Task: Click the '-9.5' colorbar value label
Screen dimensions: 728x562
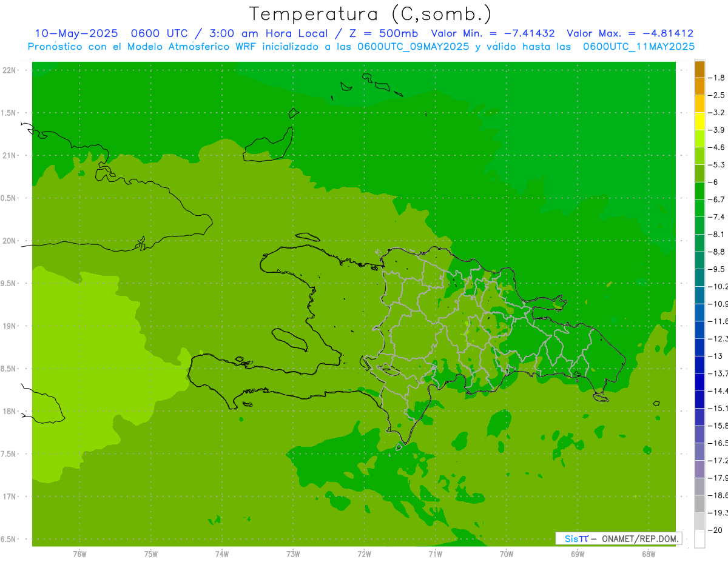Action: click(x=716, y=269)
